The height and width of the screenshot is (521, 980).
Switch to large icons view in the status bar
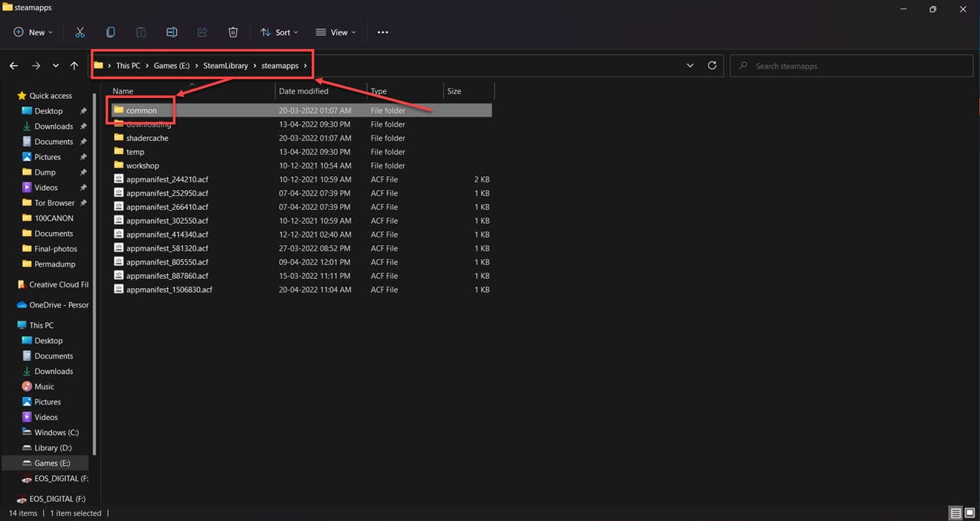970,513
